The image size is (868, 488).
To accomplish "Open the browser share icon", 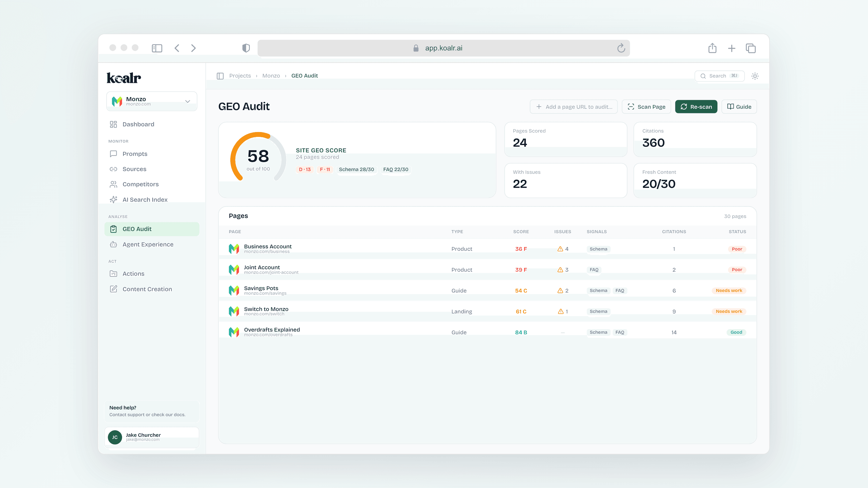I will (712, 48).
